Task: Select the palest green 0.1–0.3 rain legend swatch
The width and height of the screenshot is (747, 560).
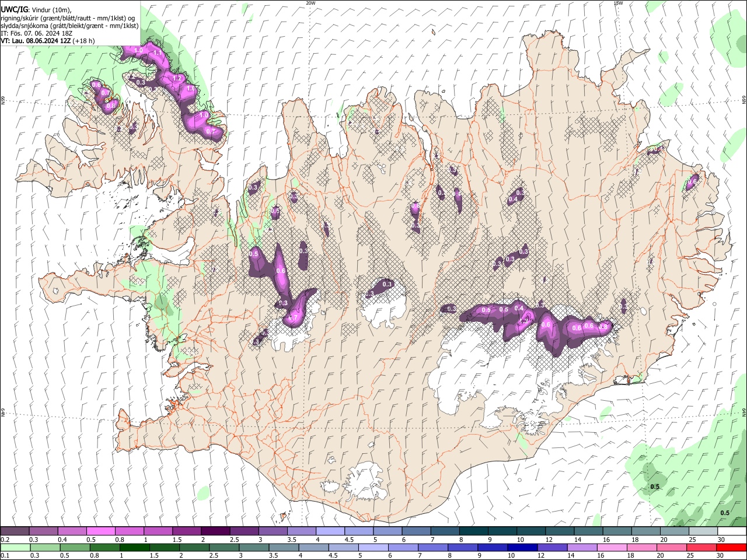Action: [x=15, y=547]
